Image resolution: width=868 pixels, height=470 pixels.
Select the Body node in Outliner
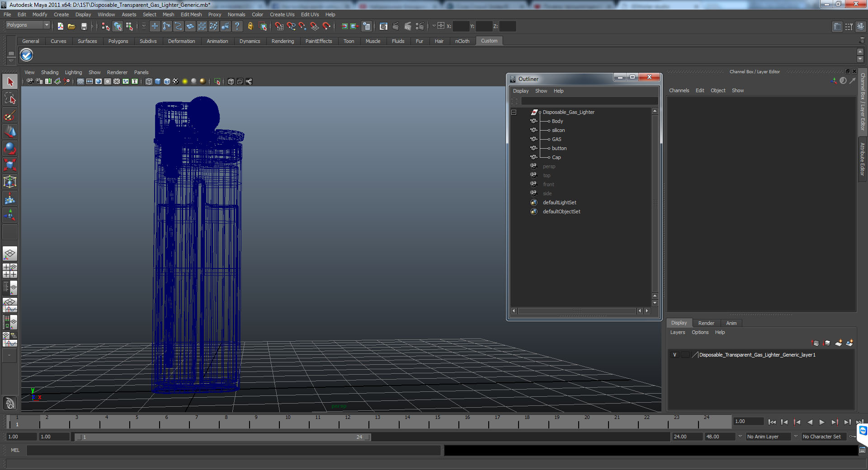[557, 121]
